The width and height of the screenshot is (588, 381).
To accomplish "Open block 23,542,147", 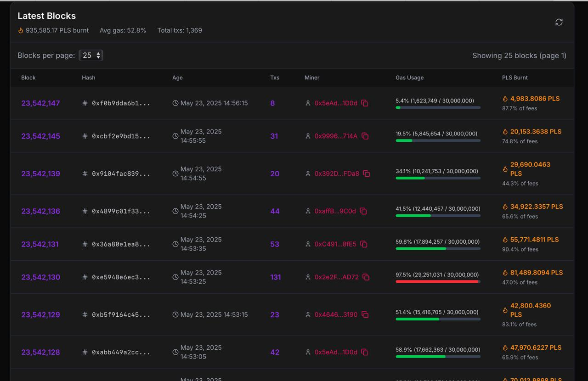I will [x=40, y=103].
